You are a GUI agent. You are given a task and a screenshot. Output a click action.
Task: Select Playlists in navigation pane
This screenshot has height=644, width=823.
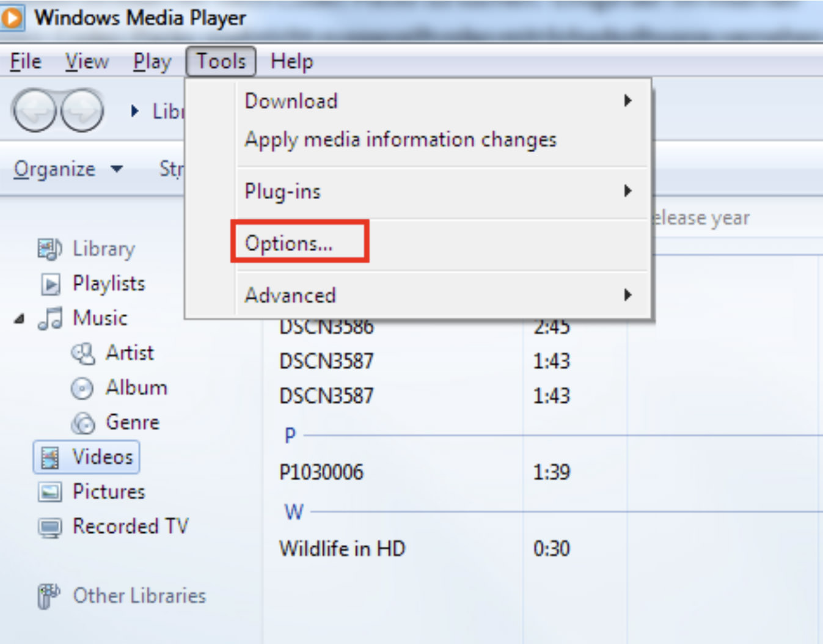[109, 284]
